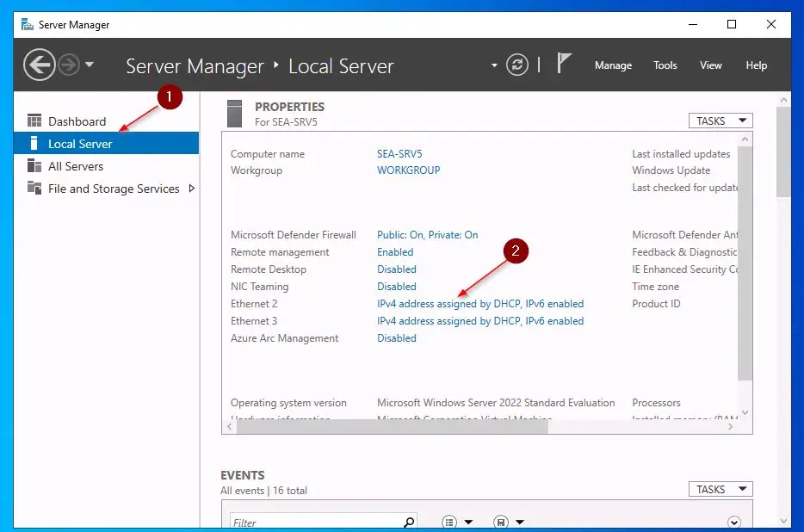This screenshot has height=532, width=804.
Task: Click the Dashboard grid icon
Action: click(x=34, y=121)
